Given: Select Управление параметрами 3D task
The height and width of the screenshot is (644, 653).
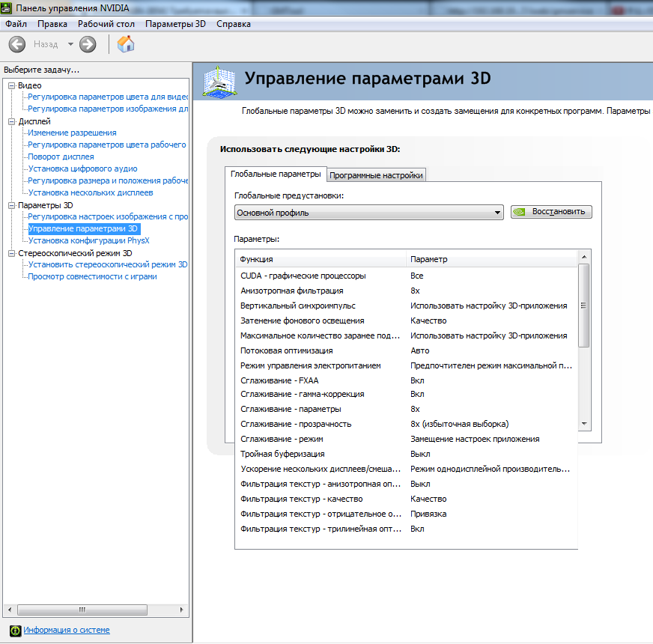Looking at the screenshot, I should pos(83,228).
